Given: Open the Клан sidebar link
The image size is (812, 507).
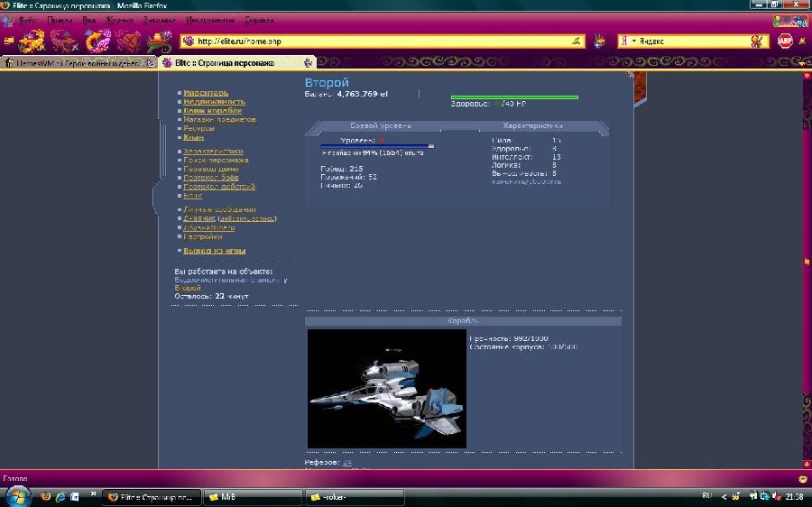Looking at the screenshot, I should 193,137.
